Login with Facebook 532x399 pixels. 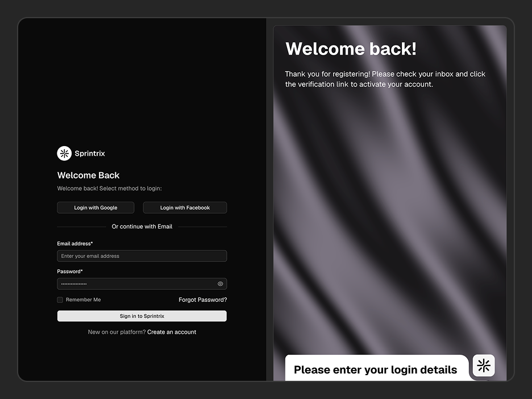point(185,207)
